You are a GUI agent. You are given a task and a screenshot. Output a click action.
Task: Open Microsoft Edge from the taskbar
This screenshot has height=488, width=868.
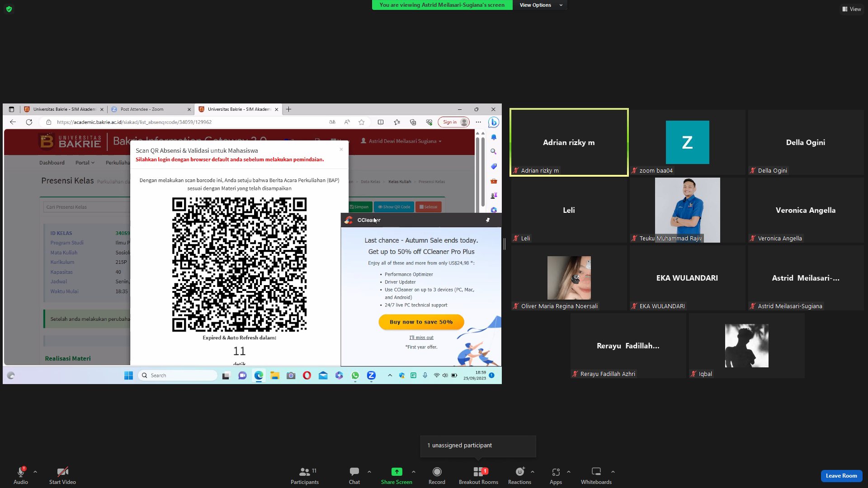[x=259, y=375]
